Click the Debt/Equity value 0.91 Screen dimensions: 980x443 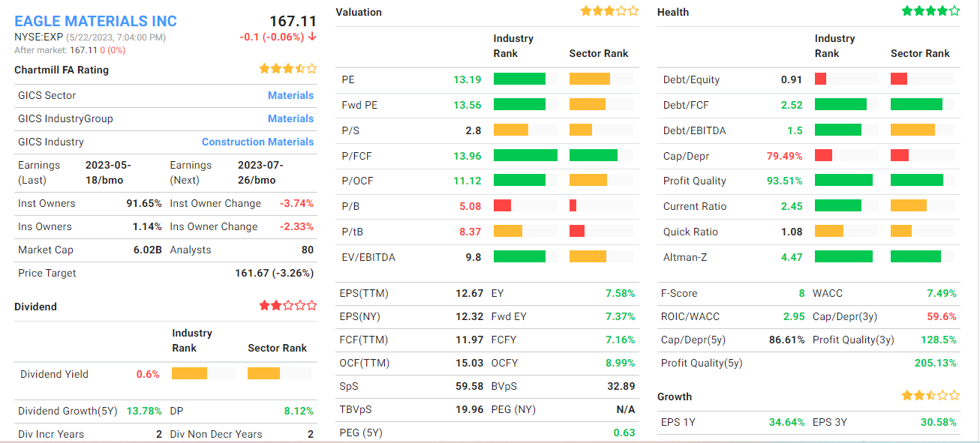(x=792, y=79)
